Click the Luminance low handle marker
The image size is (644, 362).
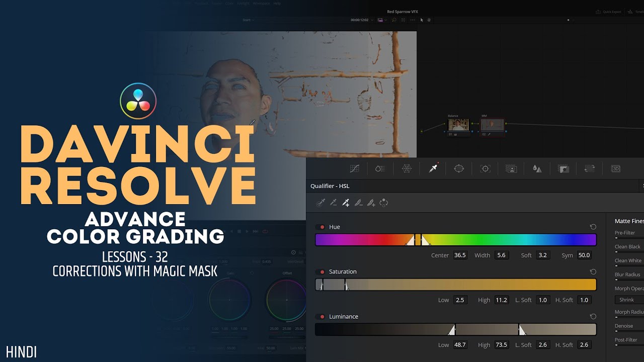coord(452,330)
